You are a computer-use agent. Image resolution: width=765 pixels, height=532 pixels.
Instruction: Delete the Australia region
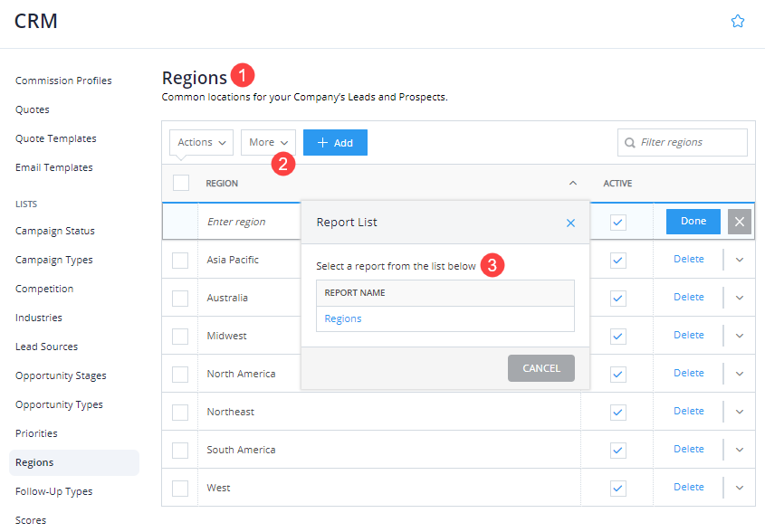tap(688, 297)
